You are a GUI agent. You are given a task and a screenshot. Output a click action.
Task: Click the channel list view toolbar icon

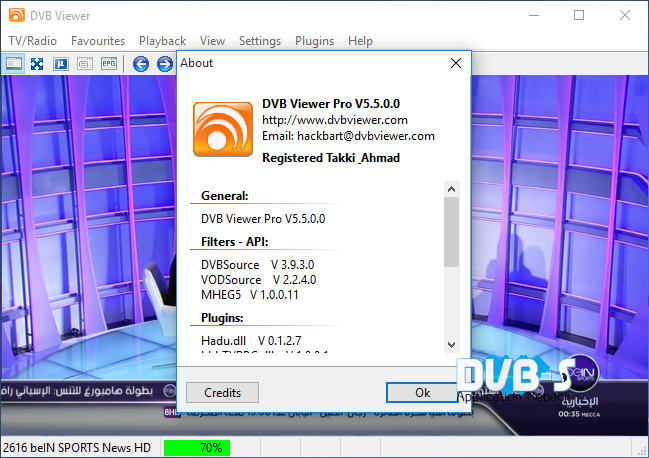[x=14, y=64]
